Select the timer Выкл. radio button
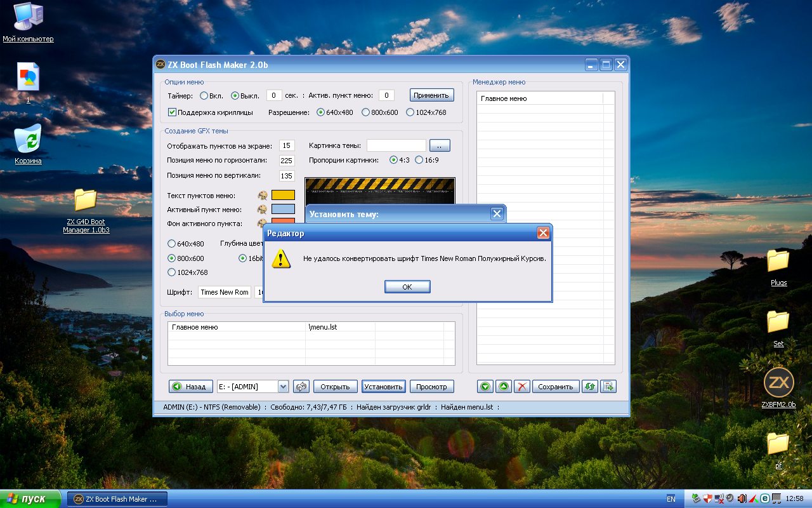Viewport: 812px width, 508px height. point(235,96)
